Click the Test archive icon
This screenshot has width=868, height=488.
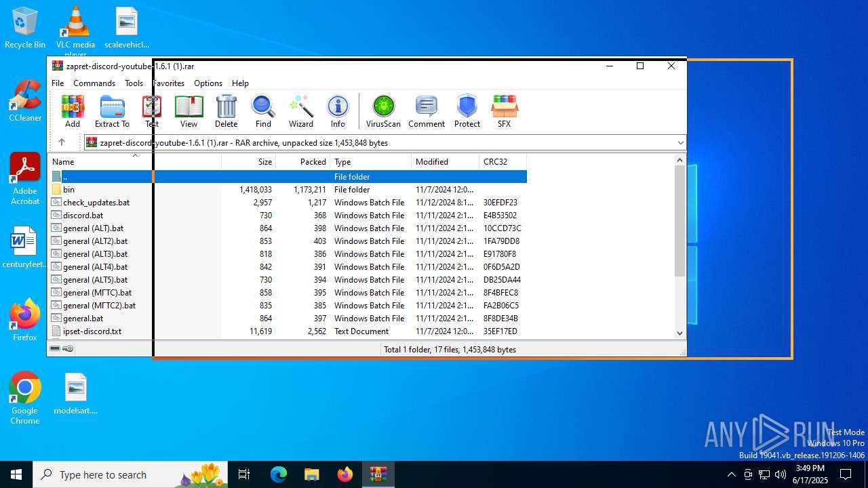[x=152, y=110]
